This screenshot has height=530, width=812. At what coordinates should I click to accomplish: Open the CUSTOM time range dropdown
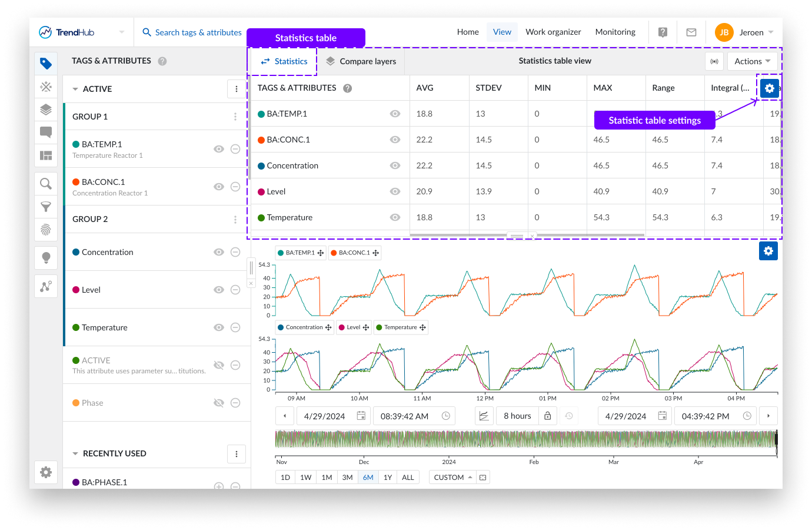(453, 478)
